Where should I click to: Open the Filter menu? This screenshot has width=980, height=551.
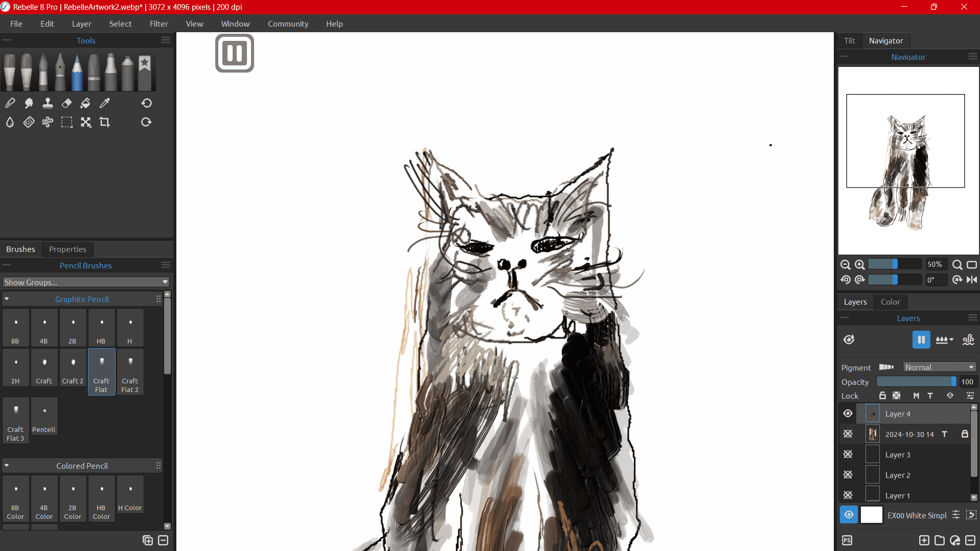(158, 24)
